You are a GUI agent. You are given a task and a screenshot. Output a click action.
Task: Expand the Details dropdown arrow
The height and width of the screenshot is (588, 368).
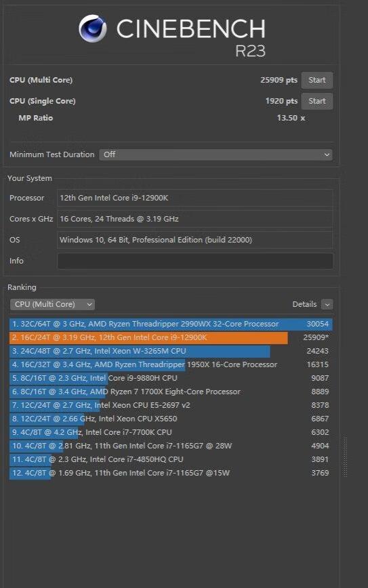point(327,304)
